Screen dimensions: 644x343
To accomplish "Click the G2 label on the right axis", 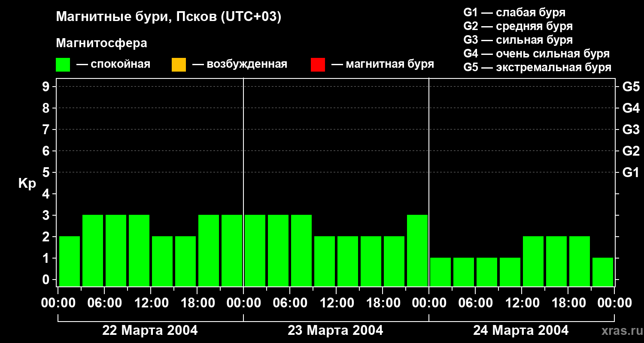I will point(631,151).
